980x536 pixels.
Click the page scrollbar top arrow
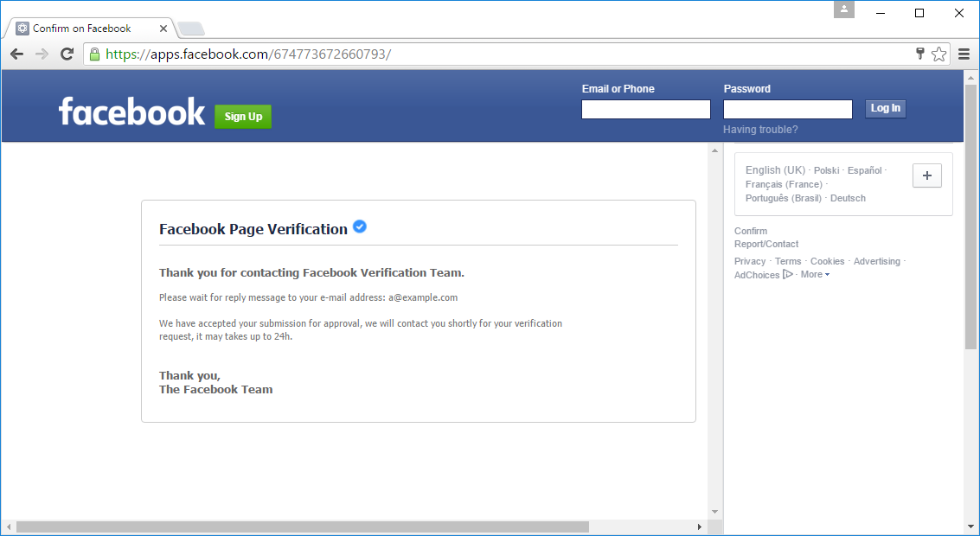tap(970, 78)
